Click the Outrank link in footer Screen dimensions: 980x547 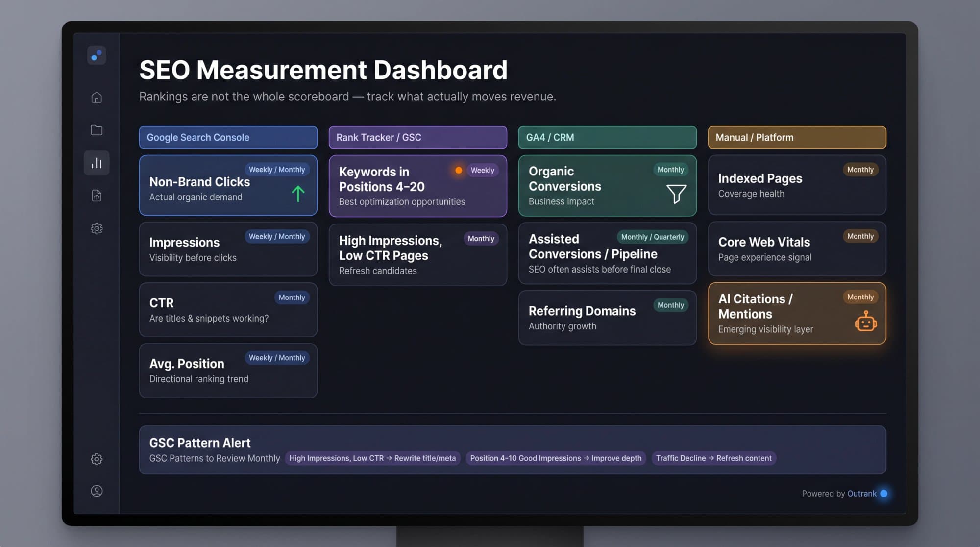pyautogui.click(x=861, y=494)
